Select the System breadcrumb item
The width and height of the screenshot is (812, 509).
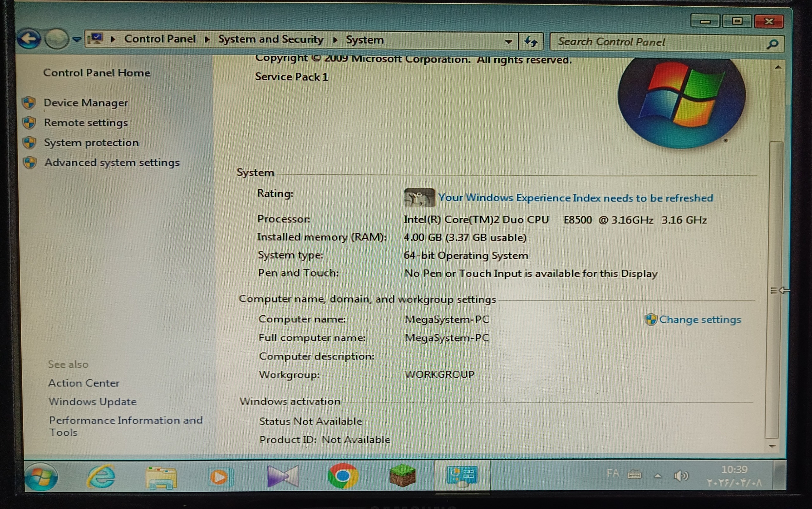365,40
